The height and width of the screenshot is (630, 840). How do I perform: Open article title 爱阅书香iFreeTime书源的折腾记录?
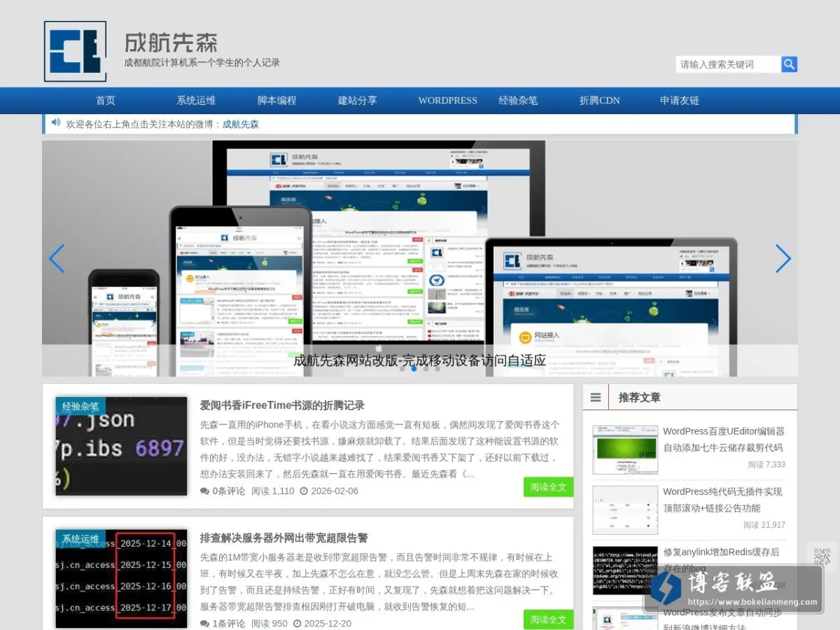tap(282, 405)
